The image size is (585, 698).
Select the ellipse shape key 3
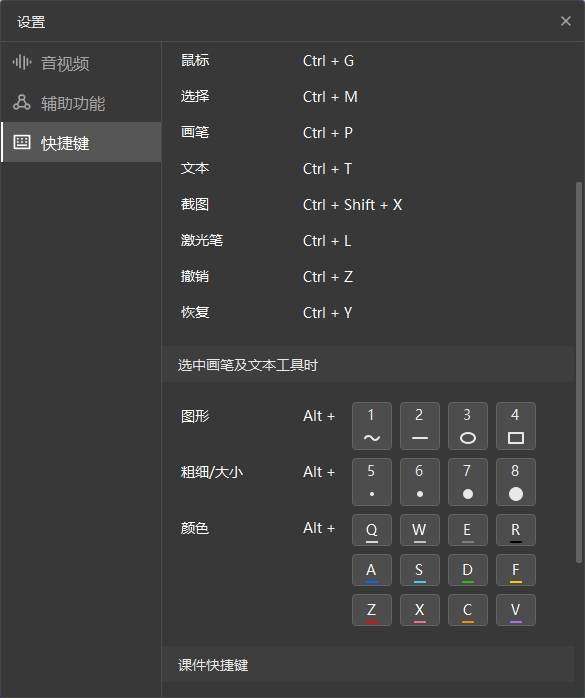point(467,426)
